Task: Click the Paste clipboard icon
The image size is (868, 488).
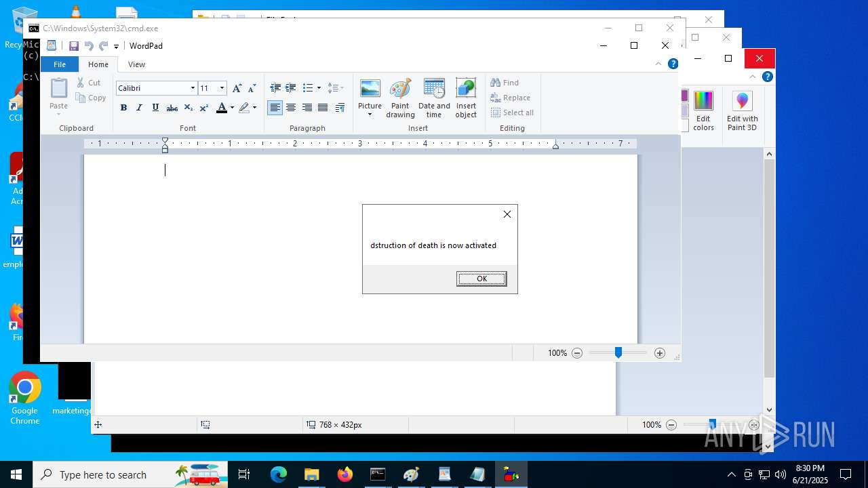Action: tap(59, 88)
